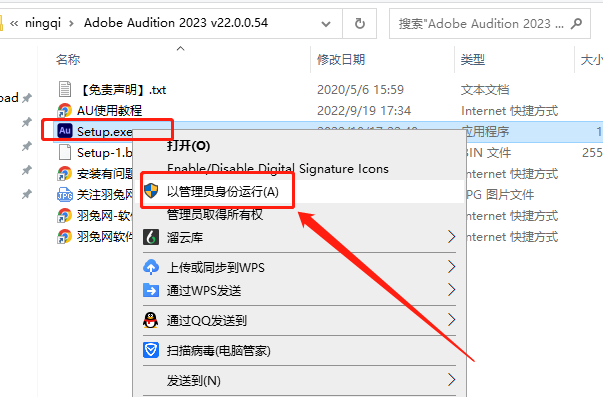This screenshot has height=397, width=603.
Task: Click the 应用程序 type cell
Action: pyautogui.click(x=487, y=132)
